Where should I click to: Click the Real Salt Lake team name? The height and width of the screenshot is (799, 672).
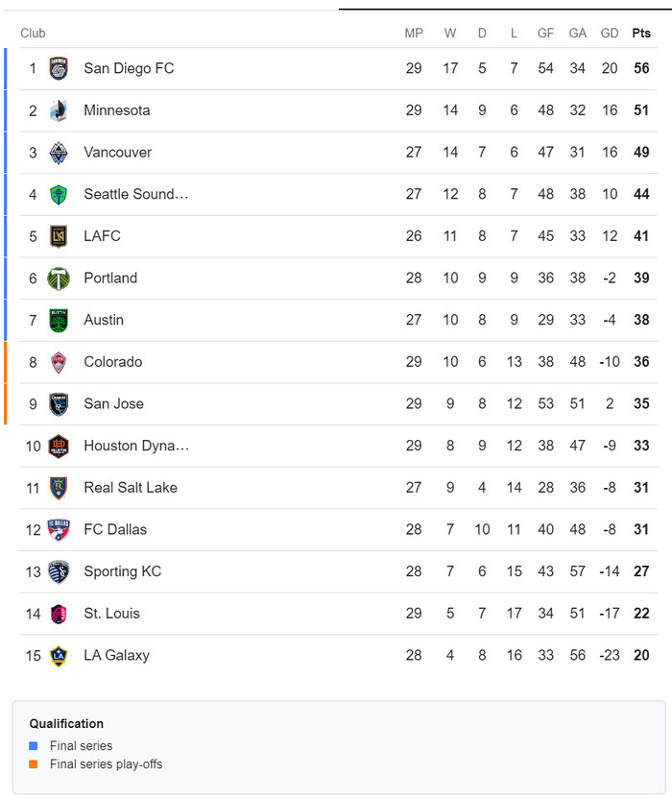[x=131, y=488]
